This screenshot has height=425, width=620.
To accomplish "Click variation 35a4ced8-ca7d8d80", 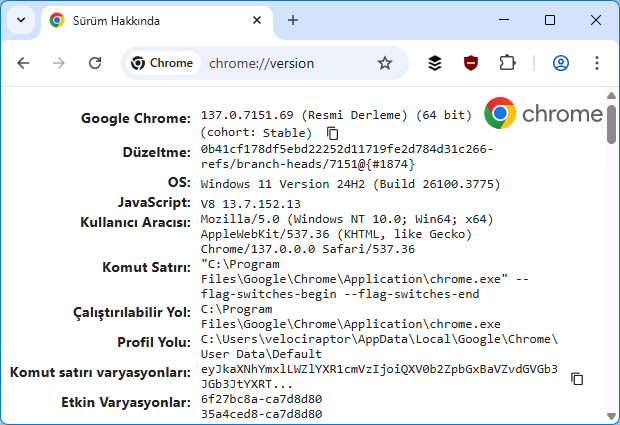I will coord(261,414).
